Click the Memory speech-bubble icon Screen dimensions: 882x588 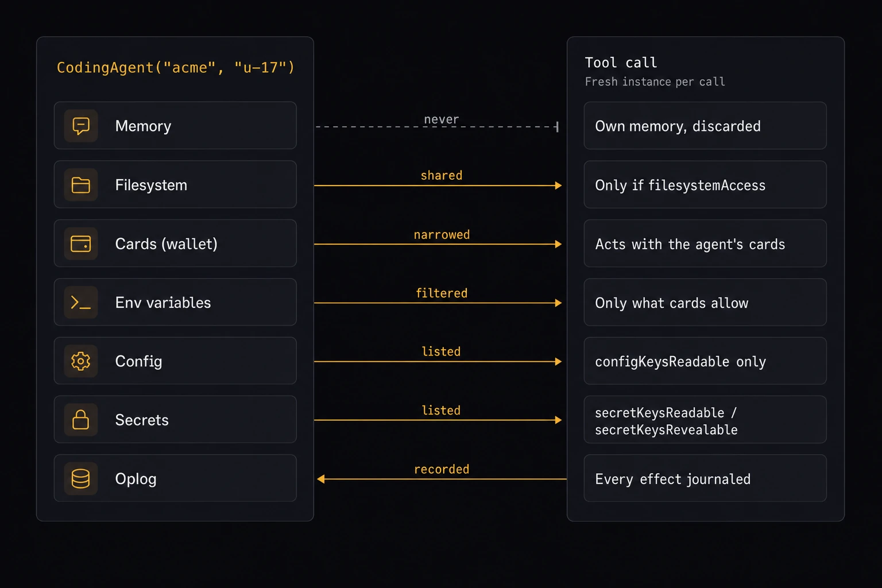coord(81,126)
